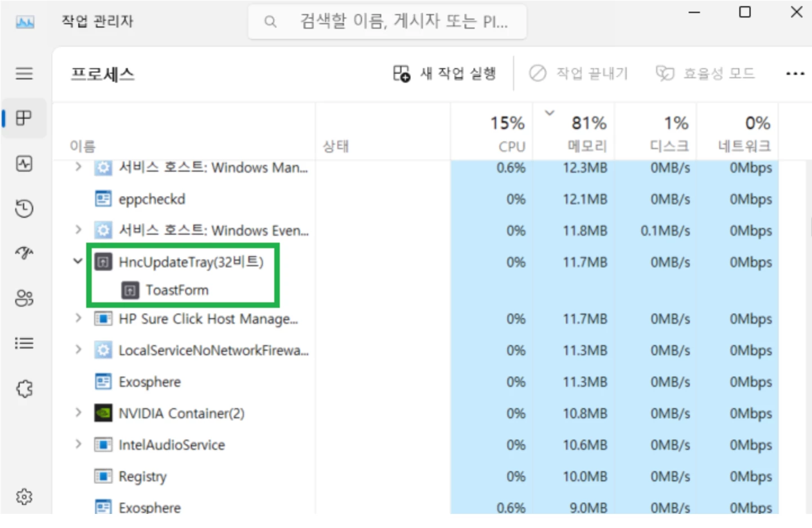The height and width of the screenshot is (528, 812).
Task: Expand HP Sure Click Host Manage... row
Action: [x=78, y=318]
